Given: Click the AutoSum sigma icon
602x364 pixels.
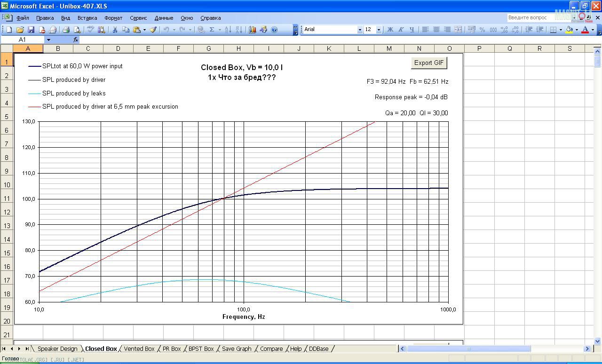Looking at the screenshot, I should coord(212,30).
